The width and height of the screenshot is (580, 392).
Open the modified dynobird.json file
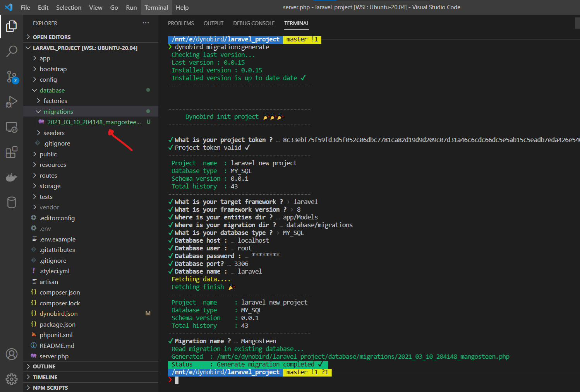(x=91, y=314)
